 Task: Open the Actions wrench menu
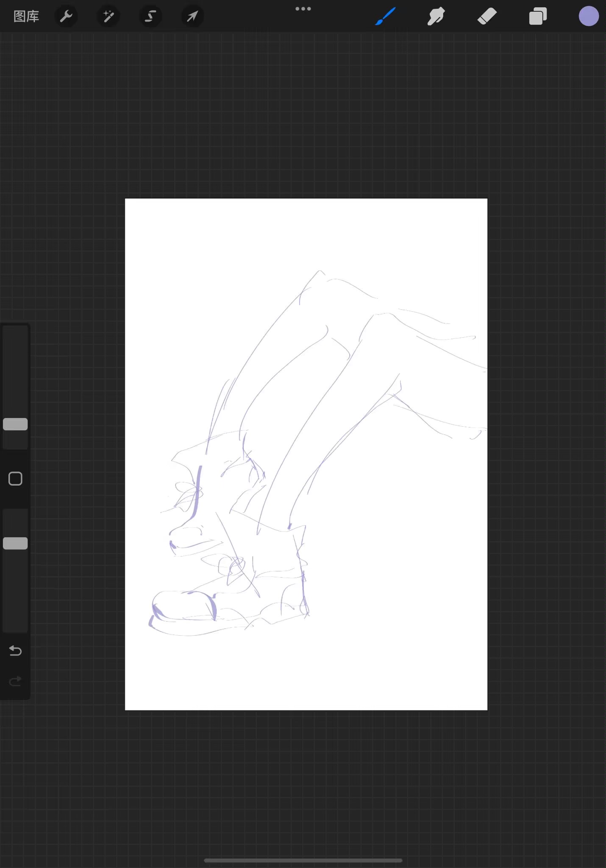[x=66, y=17]
